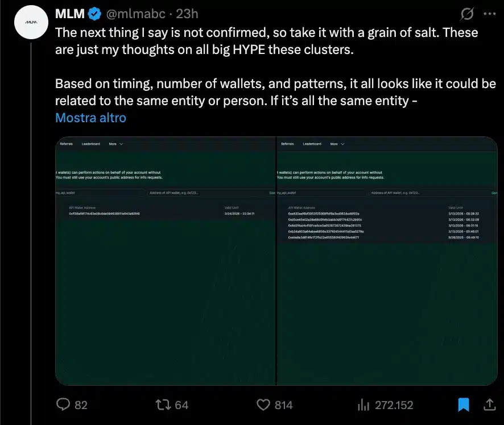Repost the tweet with the retweet icon
Viewport: 504px width, 425px height.
coord(163,405)
